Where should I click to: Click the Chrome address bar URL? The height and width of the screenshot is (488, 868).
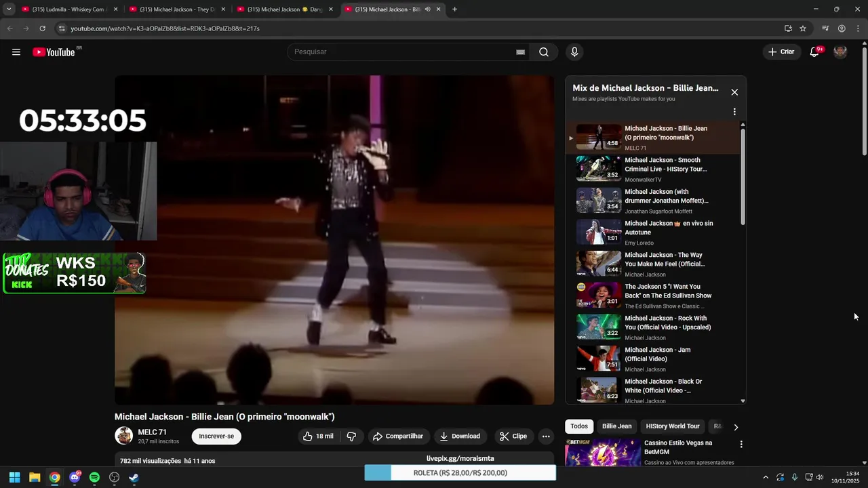pos(165,28)
